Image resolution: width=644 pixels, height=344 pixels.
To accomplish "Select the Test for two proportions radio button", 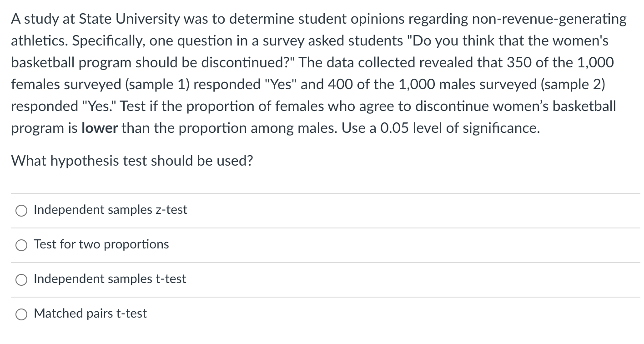I will pos(21,245).
